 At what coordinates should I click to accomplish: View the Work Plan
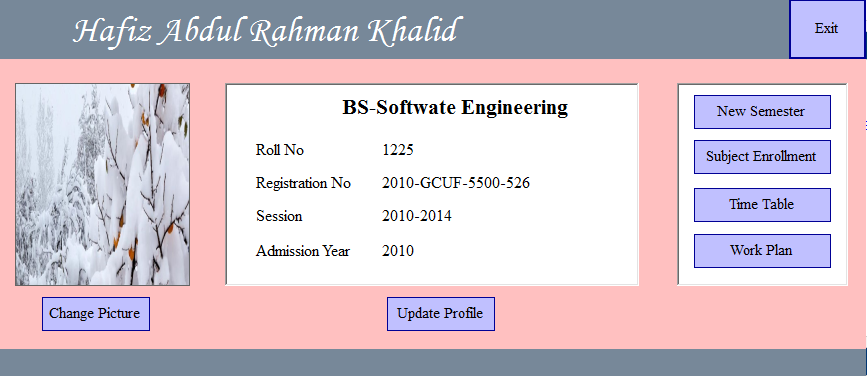[x=762, y=250]
